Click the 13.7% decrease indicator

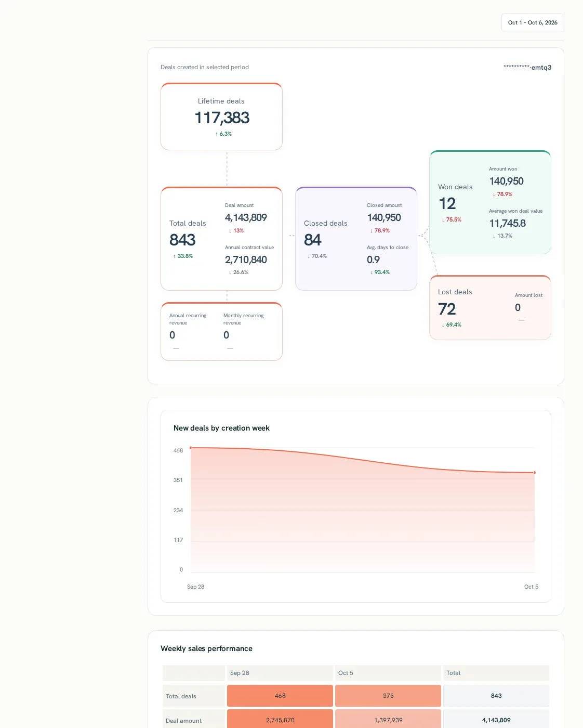[502, 236]
